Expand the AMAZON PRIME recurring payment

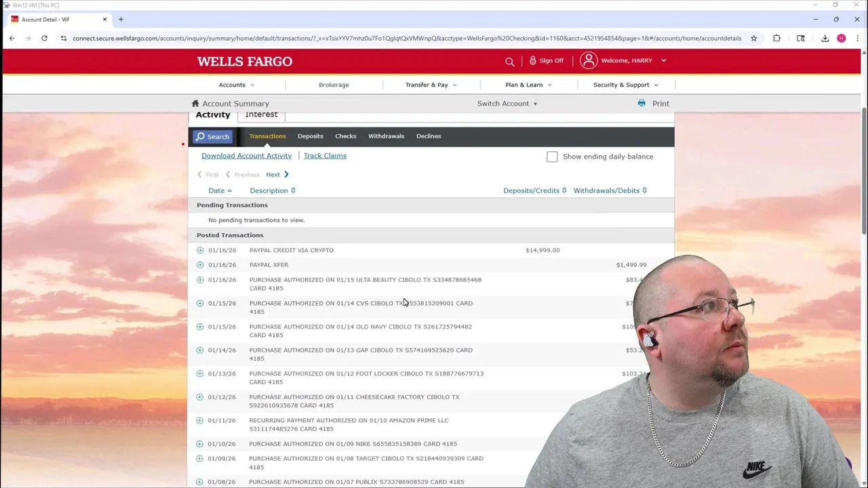click(x=200, y=420)
